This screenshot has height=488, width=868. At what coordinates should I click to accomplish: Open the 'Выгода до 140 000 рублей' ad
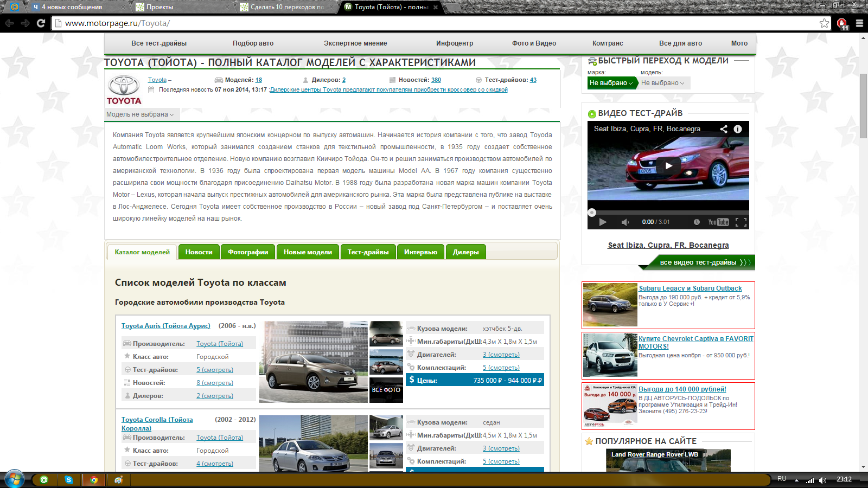tap(682, 389)
